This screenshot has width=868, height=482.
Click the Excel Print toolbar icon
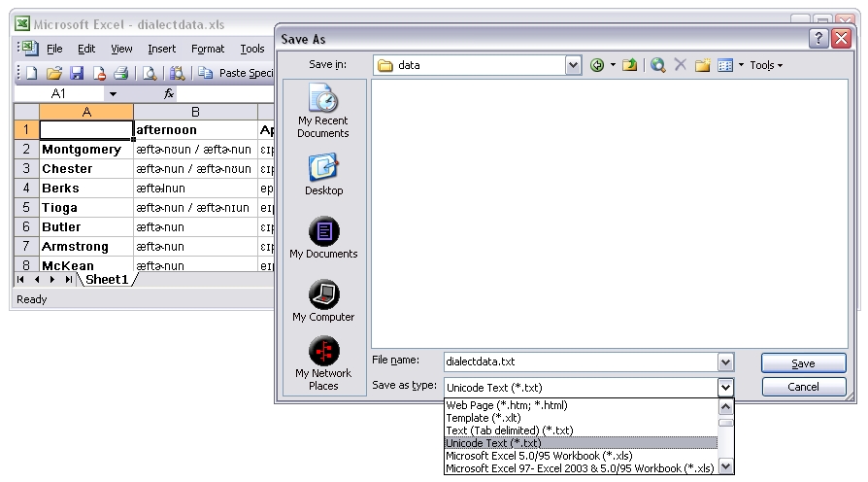[120, 73]
